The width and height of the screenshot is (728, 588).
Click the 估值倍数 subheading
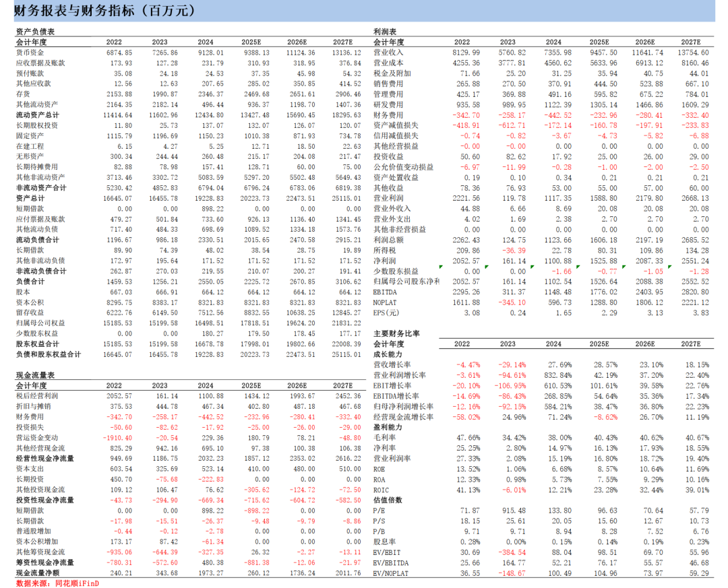point(388,500)
